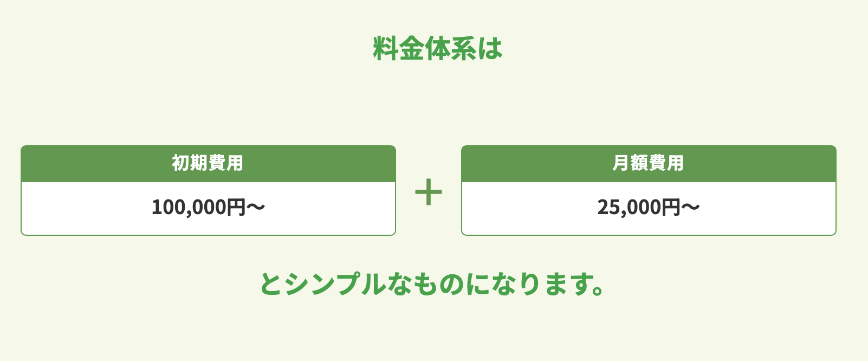Select the 初期費用 header label
Image resolution: width=868 pixels, height=361 pixels.
208,163
